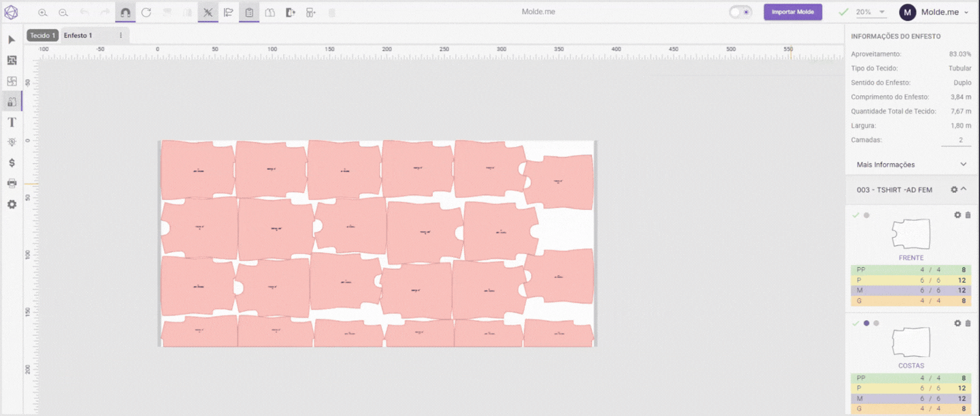The width and height of the screenshot is (980, 416).
Task: Toggle the magnet snap tool
Action: tap(125, 12)
